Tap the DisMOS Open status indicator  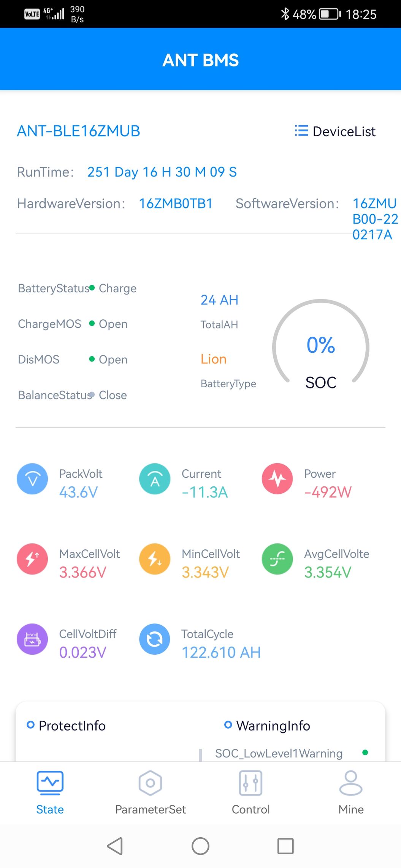coord(108,359)
